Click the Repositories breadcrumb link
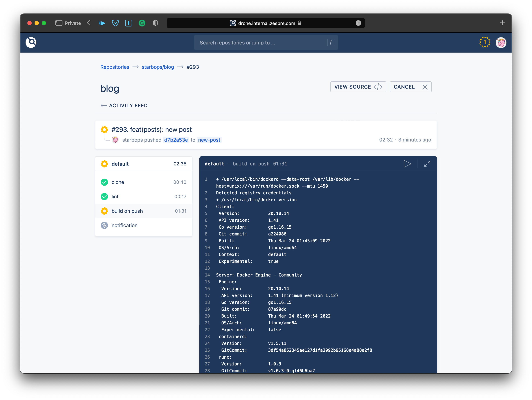Viewport: 532px width, 400px height. [114, 67]
